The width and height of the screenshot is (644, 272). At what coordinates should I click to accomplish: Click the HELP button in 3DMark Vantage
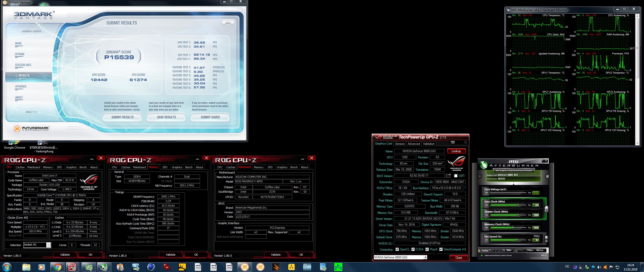coord(228,23)
